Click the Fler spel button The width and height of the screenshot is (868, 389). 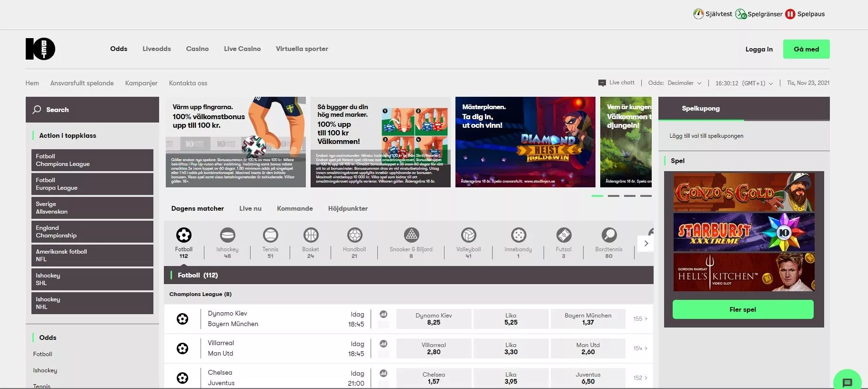743,309
